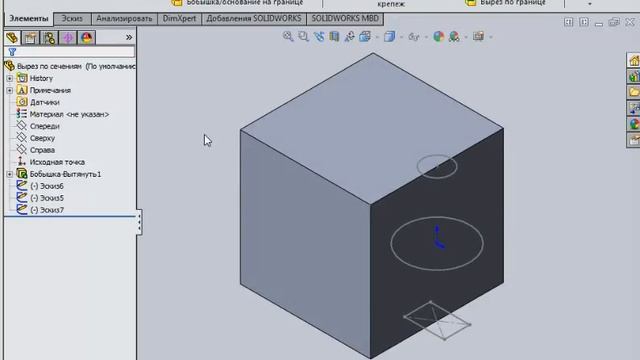Open the Apply Scene dropdown arrow
The width and height of the screenshot is (640, 360).
coord(466,37)
